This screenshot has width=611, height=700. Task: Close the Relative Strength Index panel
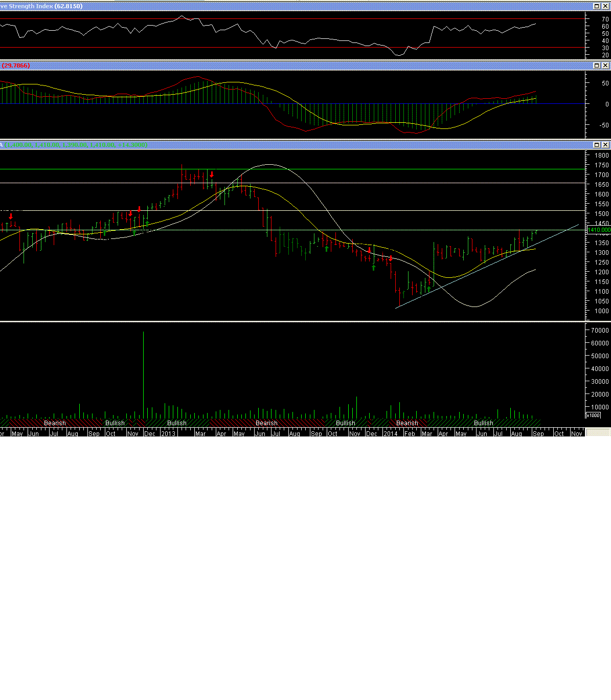[x=605, y=6]
